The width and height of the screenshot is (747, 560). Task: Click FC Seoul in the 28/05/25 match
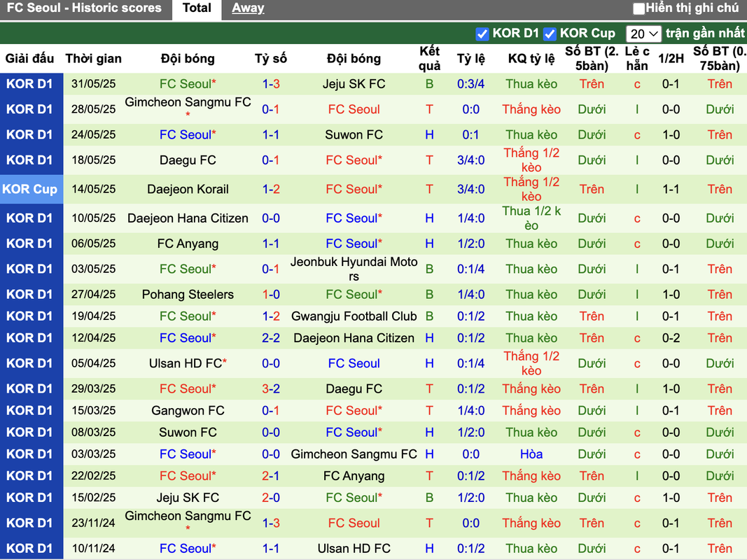tap(354, 109)
